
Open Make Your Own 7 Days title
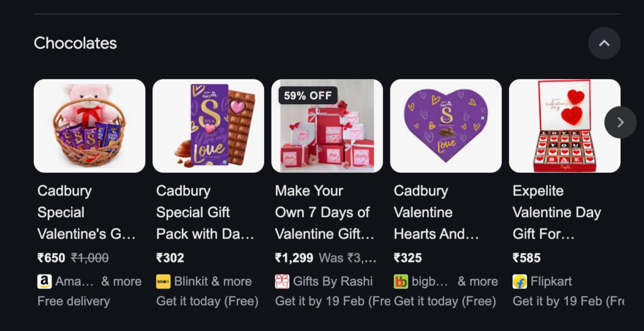[325, 212]
